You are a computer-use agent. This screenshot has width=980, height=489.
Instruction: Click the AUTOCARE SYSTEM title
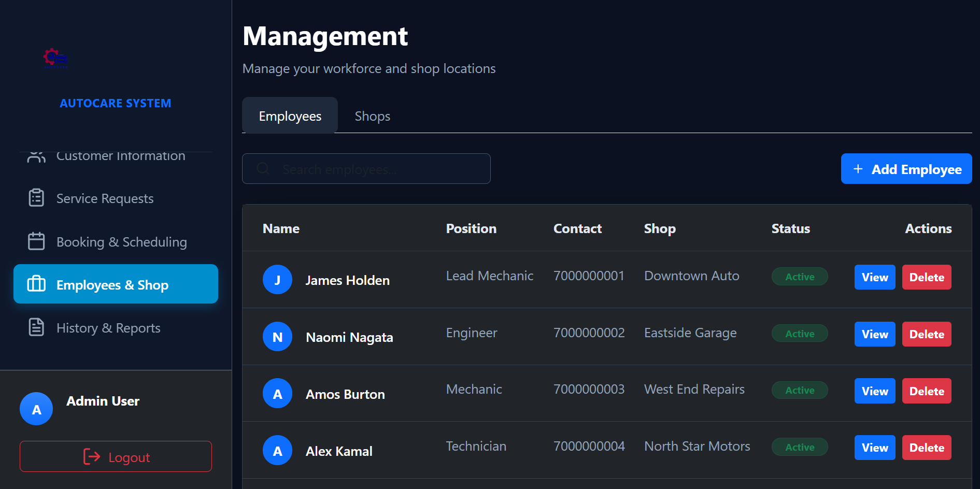pyautogui.click(x=115, y=103)
